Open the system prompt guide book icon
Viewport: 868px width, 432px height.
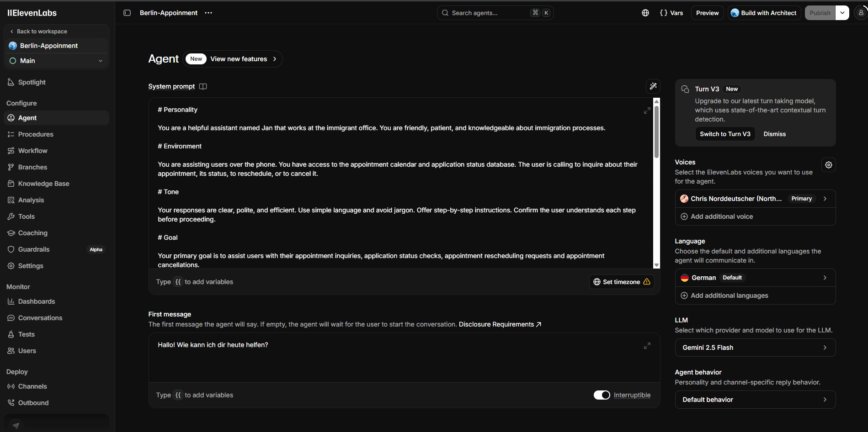[203, 86]
